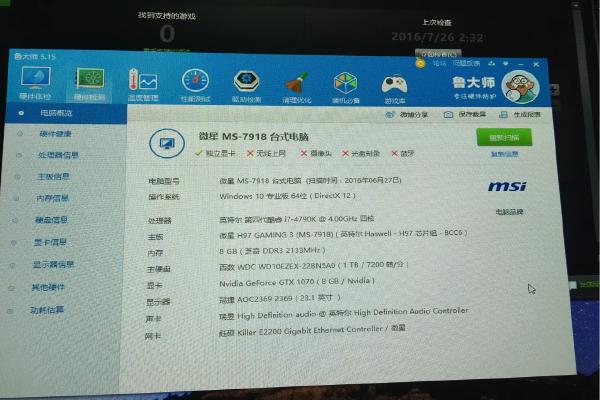Open the dropdown menu arrow in title bar
The width and height of the screenshot is (600, 400).
[x=506, y=64]
